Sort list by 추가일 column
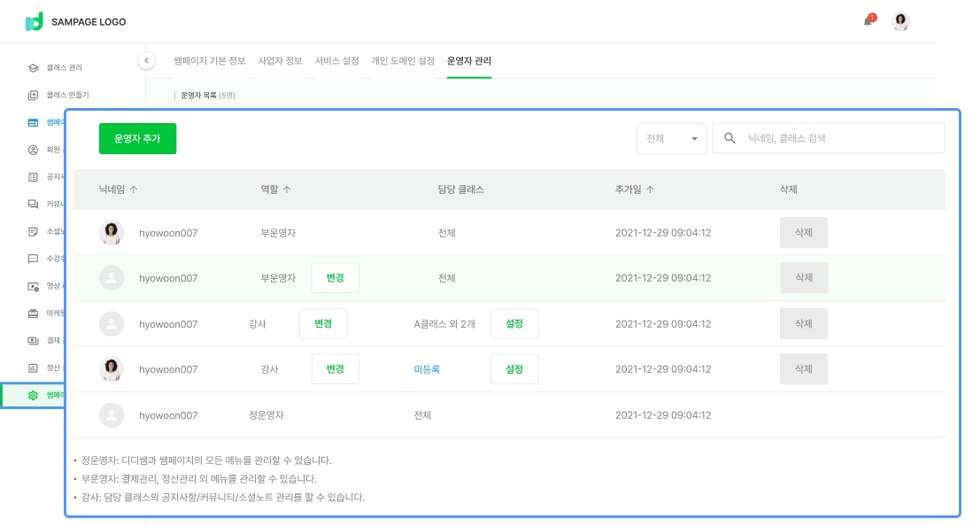The width and height of the screenshot is (980, 526). [x=635, y=190]
